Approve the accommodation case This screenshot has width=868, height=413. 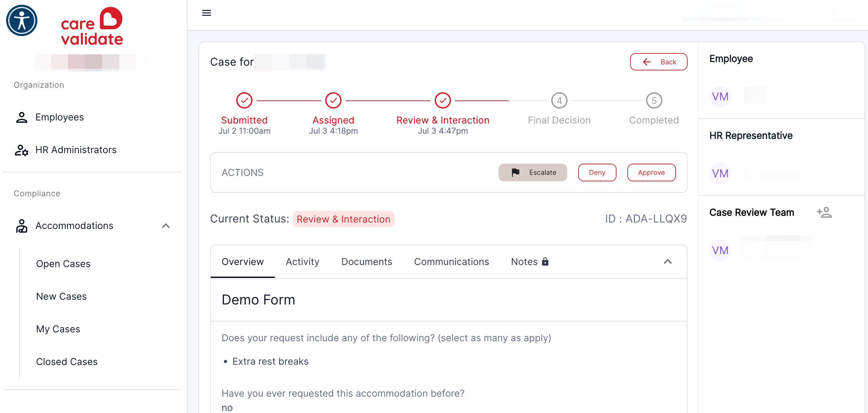(652, 172)
